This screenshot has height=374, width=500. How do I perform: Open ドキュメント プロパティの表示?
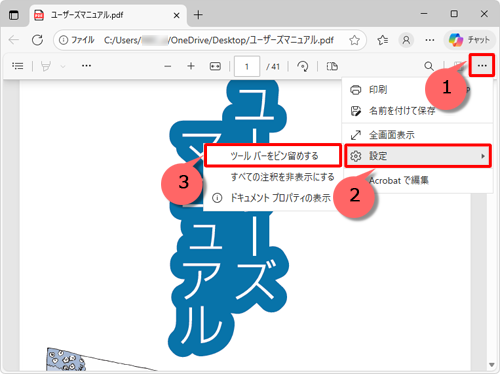(x=273, y=198)
